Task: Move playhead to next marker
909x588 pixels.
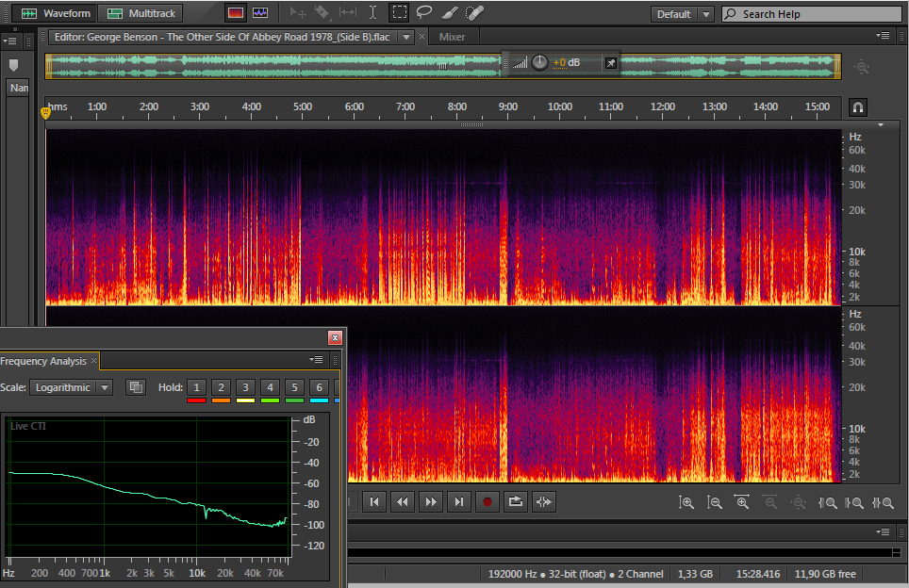Action: pyautogui.click(x=458, y=501)
